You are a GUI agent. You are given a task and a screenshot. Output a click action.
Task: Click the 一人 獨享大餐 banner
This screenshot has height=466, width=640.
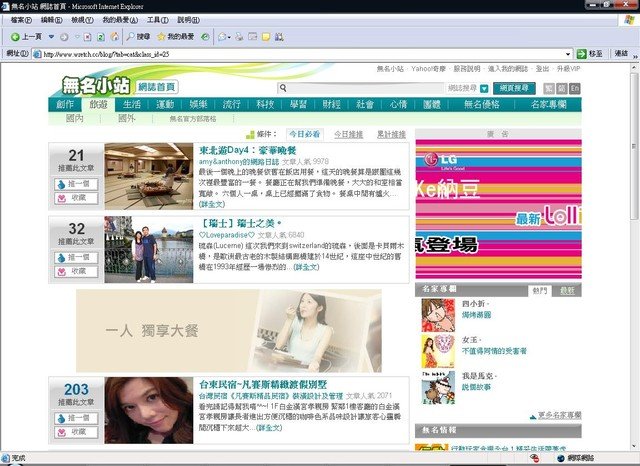coord(229,331)
